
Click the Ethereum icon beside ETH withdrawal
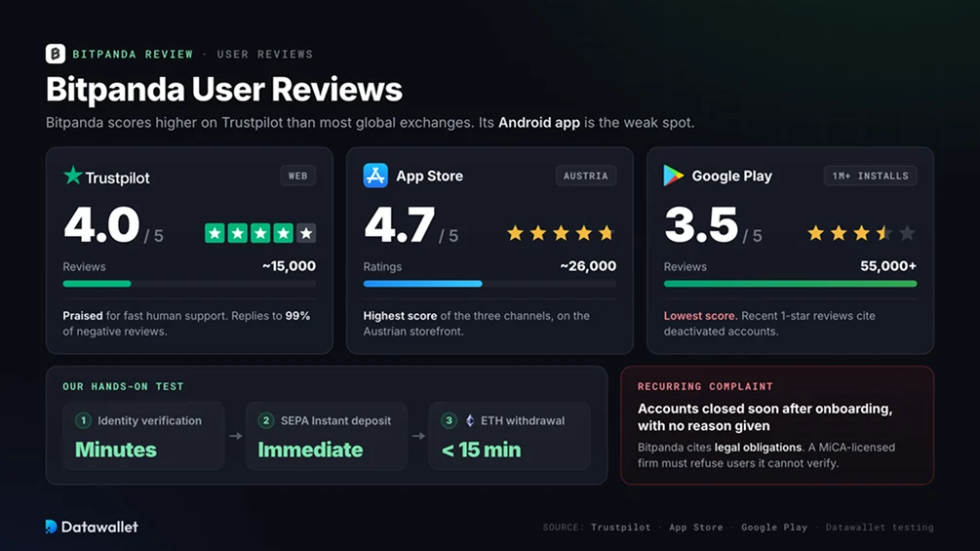470,420
